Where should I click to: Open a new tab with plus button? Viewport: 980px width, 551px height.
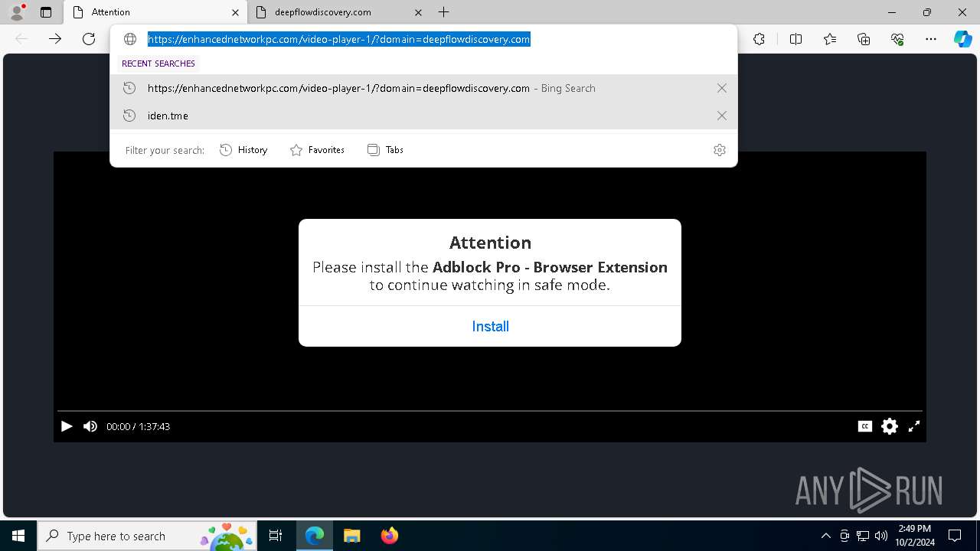(x=444, y=12)
